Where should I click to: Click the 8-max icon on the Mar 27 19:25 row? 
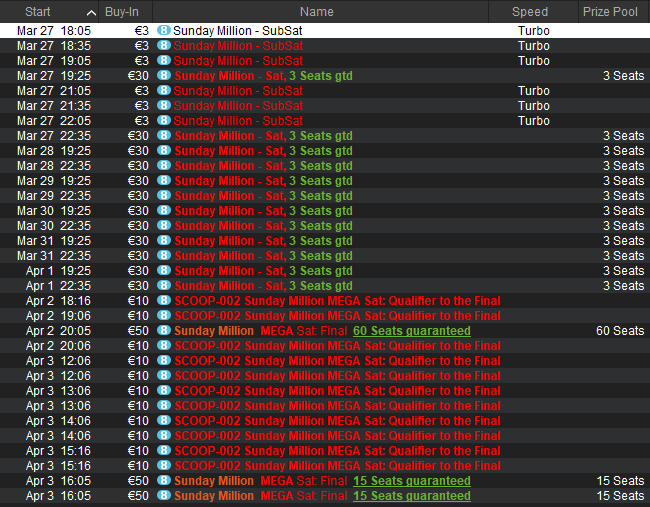[164, 75]
